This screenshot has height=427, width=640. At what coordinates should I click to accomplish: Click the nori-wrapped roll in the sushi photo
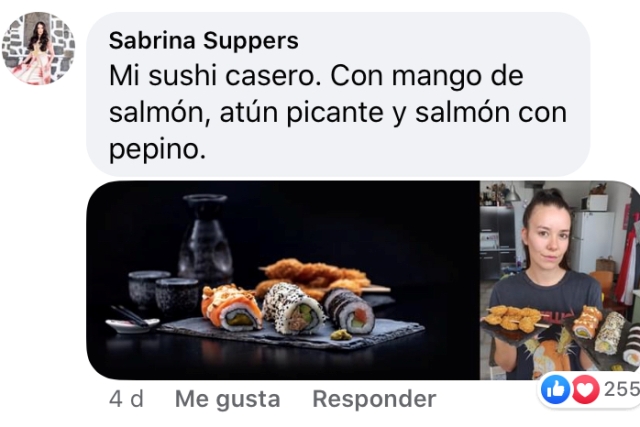pyautogui.click(x=349, y=311)
